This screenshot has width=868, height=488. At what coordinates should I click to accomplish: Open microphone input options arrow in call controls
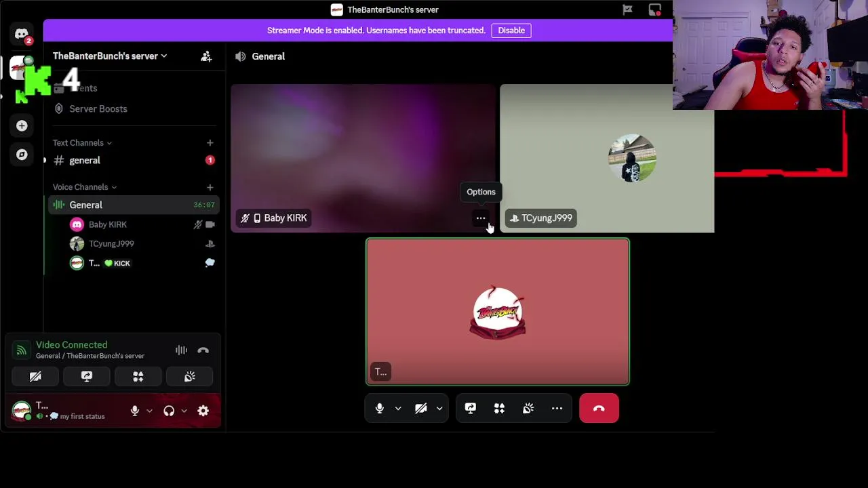pos(398,408)
